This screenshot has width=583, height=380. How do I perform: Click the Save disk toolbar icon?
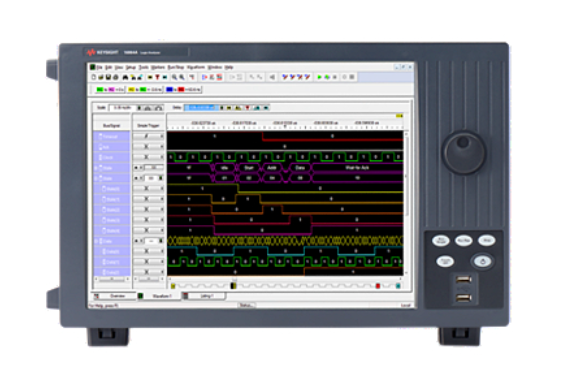coord(108,77)
